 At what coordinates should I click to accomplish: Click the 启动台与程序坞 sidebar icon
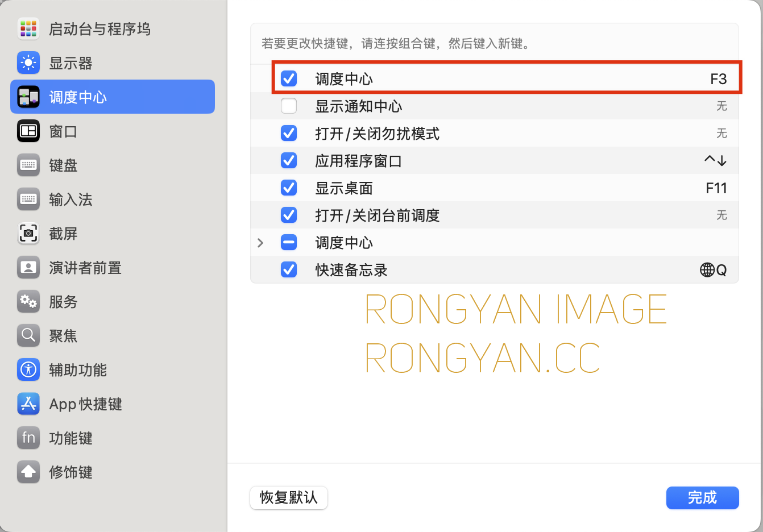click(x=28, y=28)
